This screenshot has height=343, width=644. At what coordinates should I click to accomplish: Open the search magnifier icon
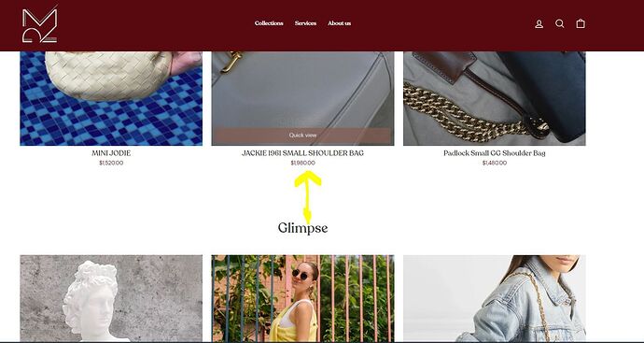pos(559,24)
